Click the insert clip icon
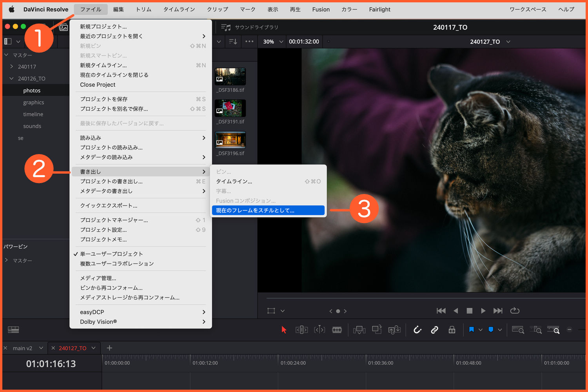 (x=359, y=330)
